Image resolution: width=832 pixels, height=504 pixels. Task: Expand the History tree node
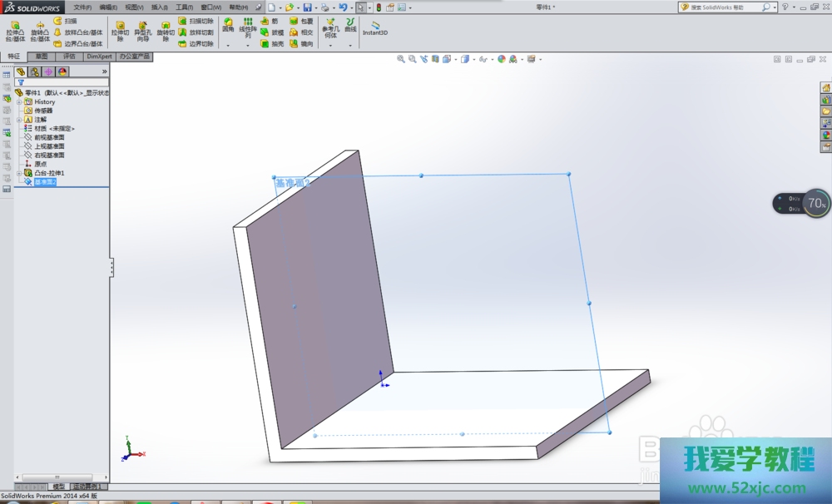tap(18, 101)
